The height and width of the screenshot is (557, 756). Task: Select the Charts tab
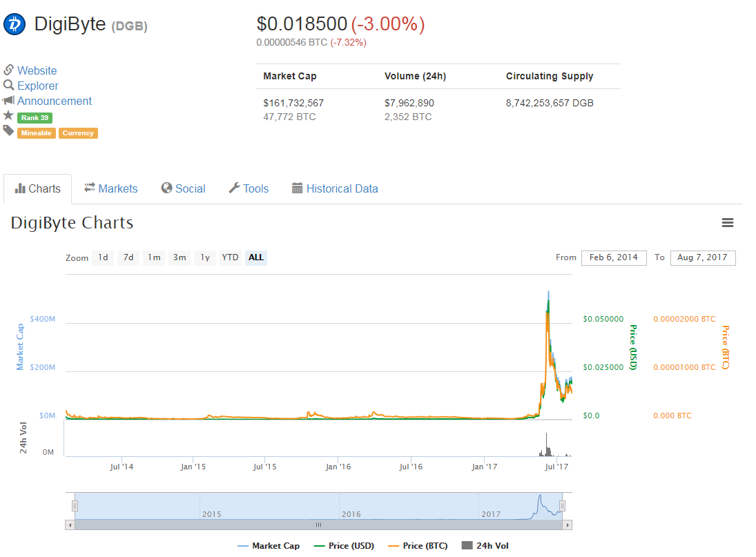tap(37, 189)
